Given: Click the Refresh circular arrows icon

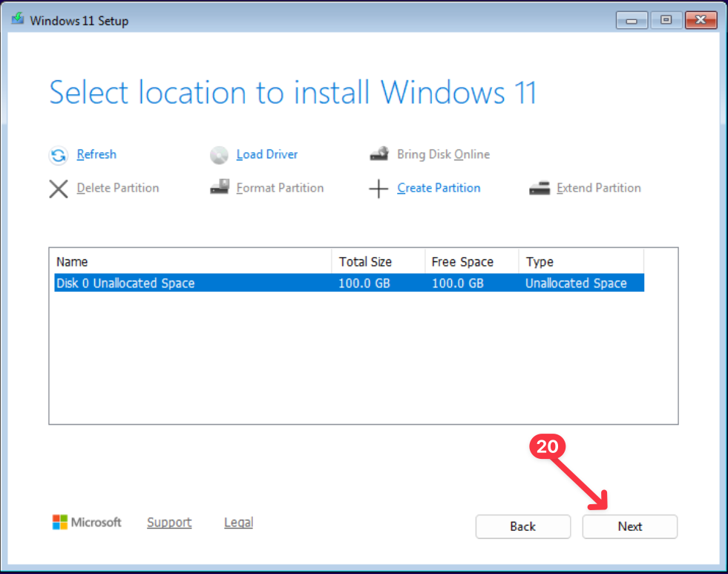Looking at the screenshot, I should [x=58, y=155].
